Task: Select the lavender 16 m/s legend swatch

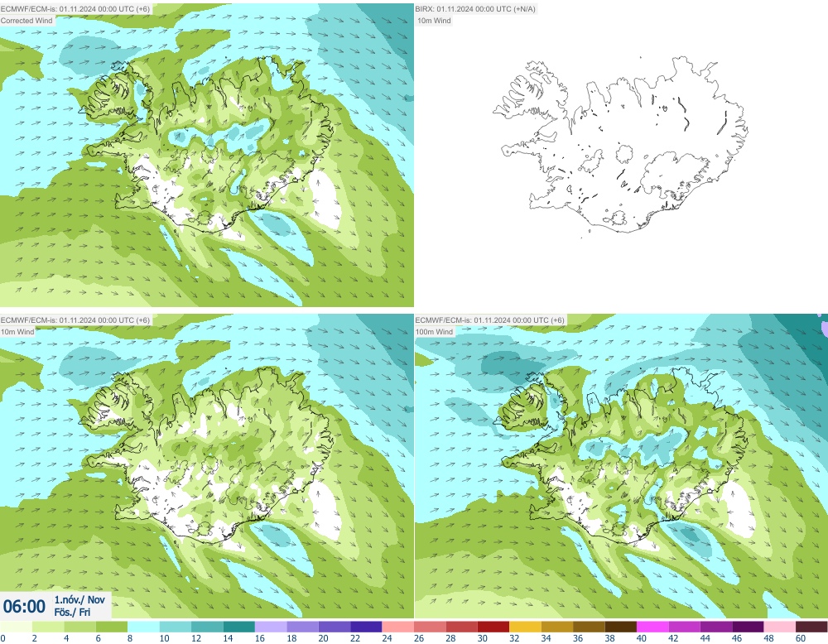Action: [x=271, y=627]
